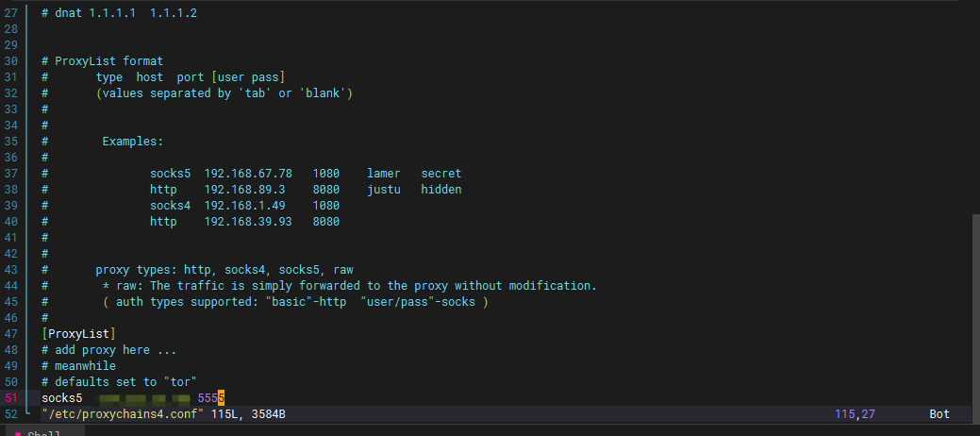The image size is (980, 436).
Task: Click the Shell tab icon
Action: [x=18, y=432]
